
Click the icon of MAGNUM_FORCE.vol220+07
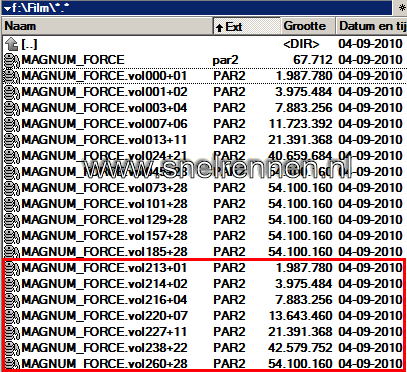[x=12, y=316]
